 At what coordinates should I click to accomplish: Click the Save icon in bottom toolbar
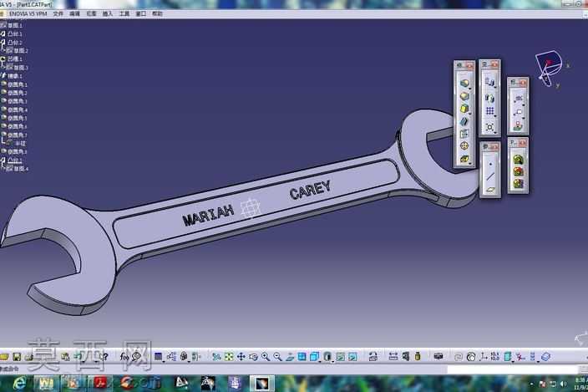point(17,356)
